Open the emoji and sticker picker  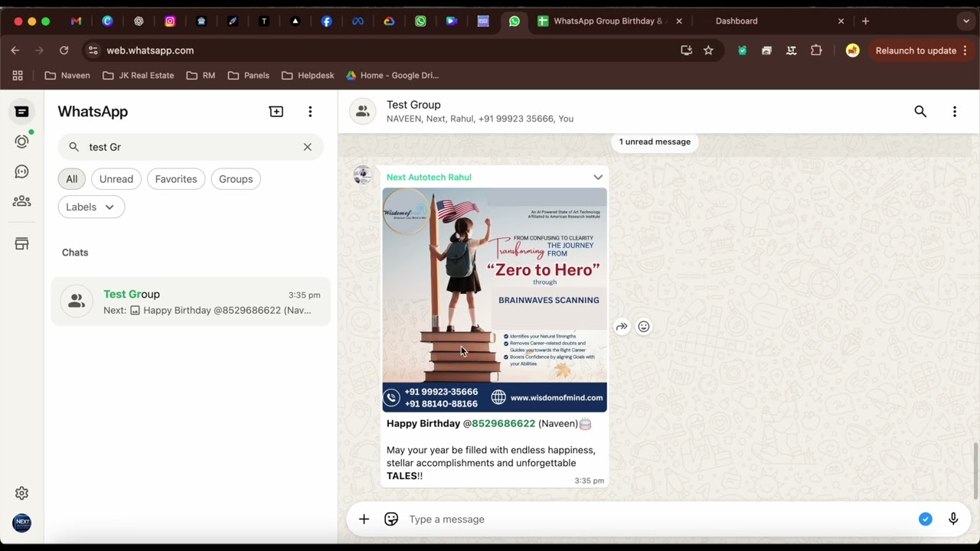(x=391, y=520)
